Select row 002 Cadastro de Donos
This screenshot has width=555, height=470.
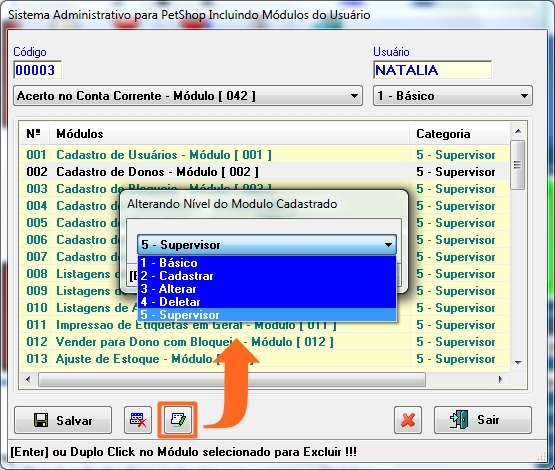[x=264, y=172]
